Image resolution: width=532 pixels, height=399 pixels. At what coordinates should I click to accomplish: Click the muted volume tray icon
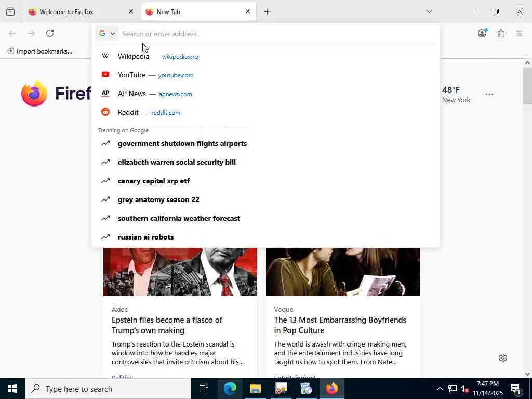[464, 389]
